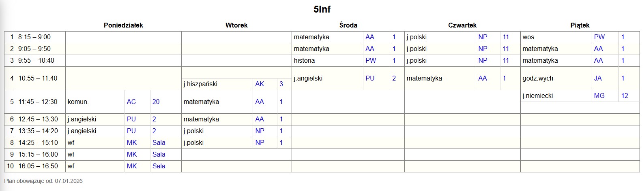The height and width of the screenshot is (191, 644).
Task: Select the Piątek column header
Action: click(580, 25)
